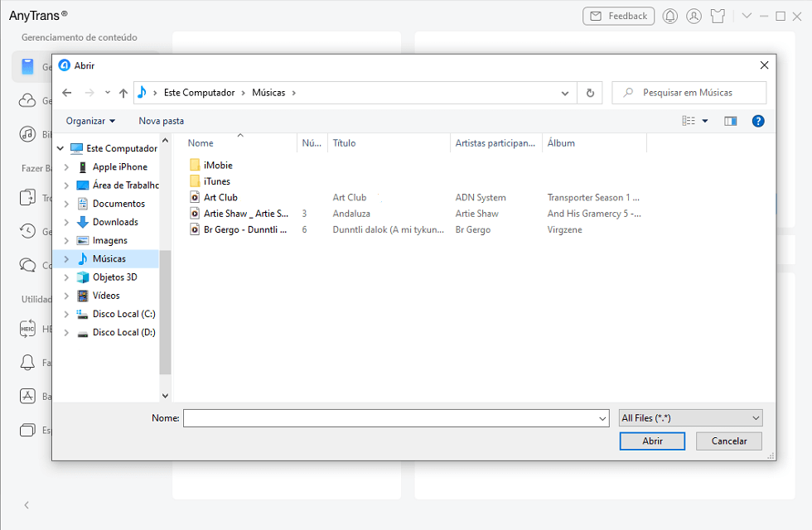The height and width of the screenshot is (530, 812).
Task: Click the Músicas breadcrumb in the address bar
Action: (x=268, y=93)
